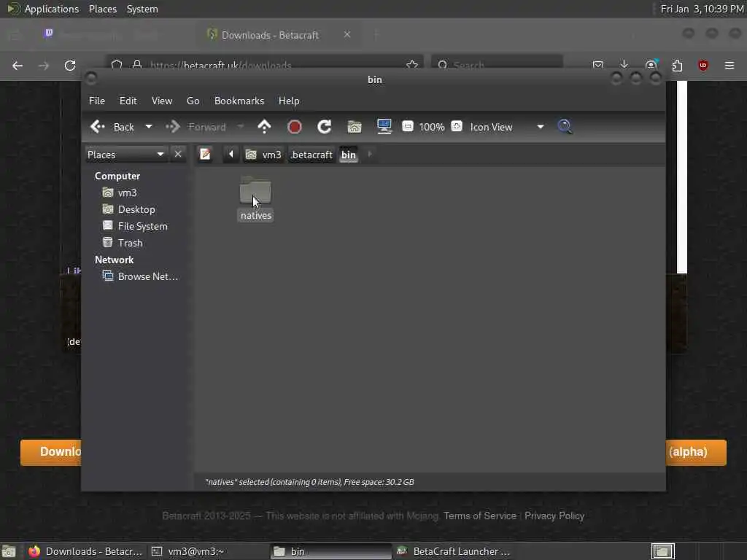Open Firefox downloads arrow icon
The width and height of the screenshot is (747, 560).
tap(624, 65)
